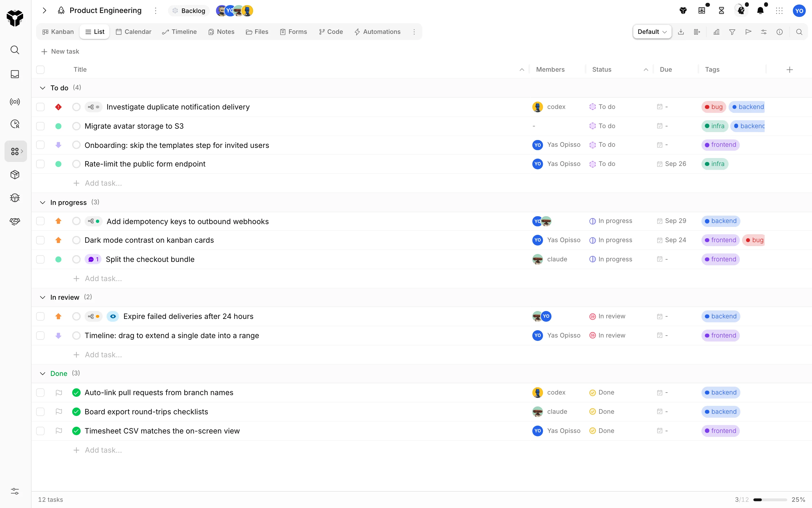Switch to the Calendar tab
Viewport: 812px width, 508px height.
point(134,32)
